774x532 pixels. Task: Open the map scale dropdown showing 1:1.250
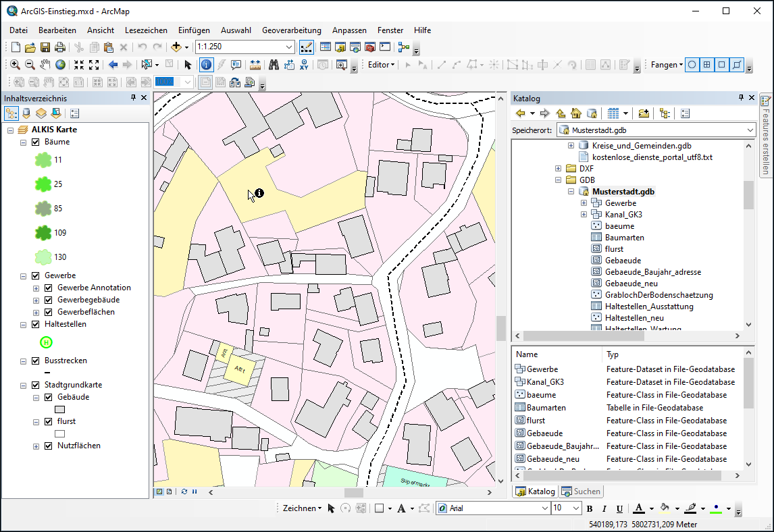tap(290, 47)
